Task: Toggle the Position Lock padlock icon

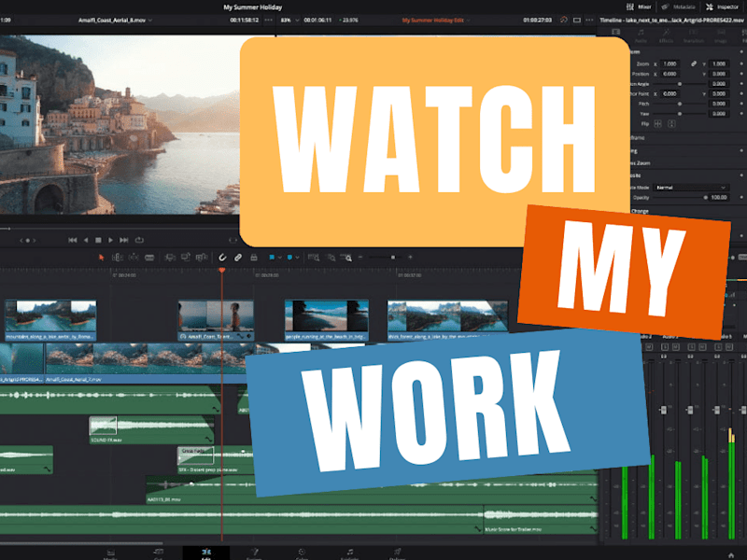Action: [x=254, y=258]
